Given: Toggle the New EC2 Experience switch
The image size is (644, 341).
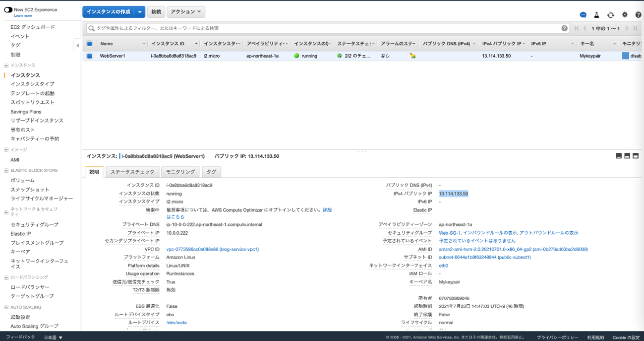Looking at the screenshot, I should [8, 9].
